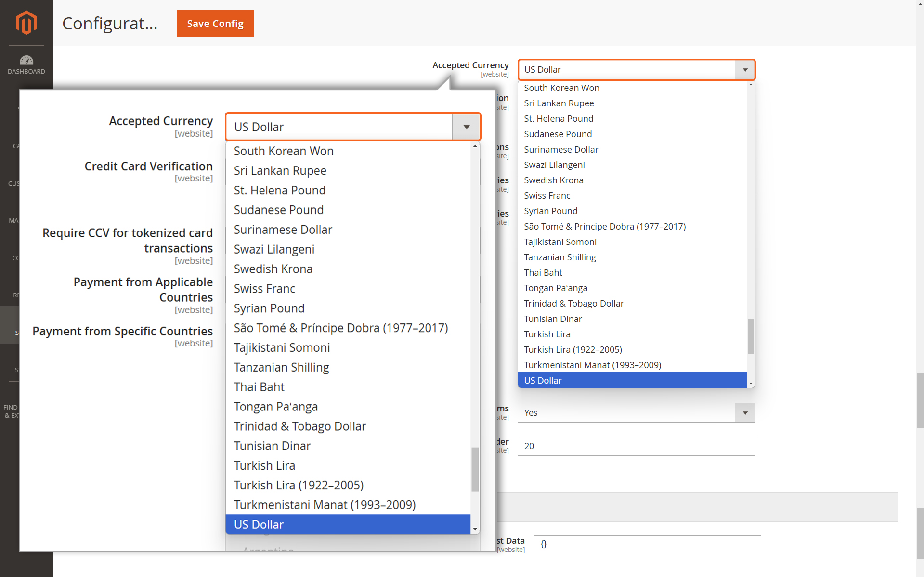Open the Yes dropdown arrow
The height and width of the screenshot is (577, 924).
[x=745, y=413]
